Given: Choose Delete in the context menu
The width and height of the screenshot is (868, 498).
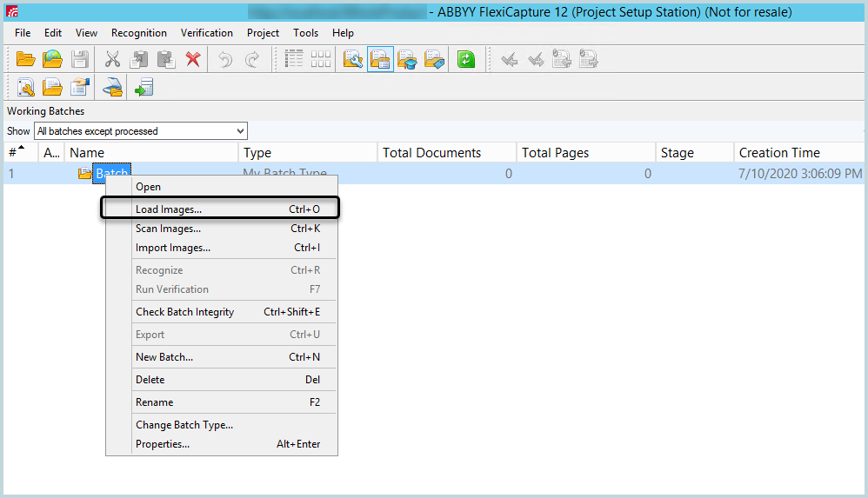Looking at the screenshot, I should pyautogui.click(x=222, y=380).
